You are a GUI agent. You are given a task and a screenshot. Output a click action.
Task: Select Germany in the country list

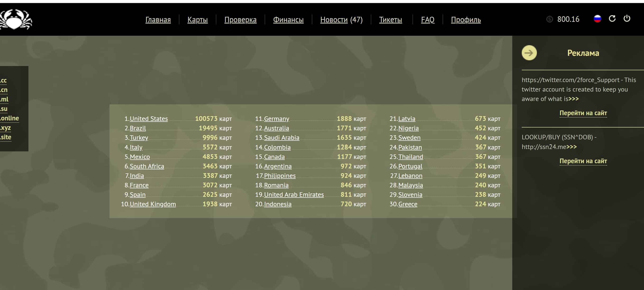(x=276, y=119)
